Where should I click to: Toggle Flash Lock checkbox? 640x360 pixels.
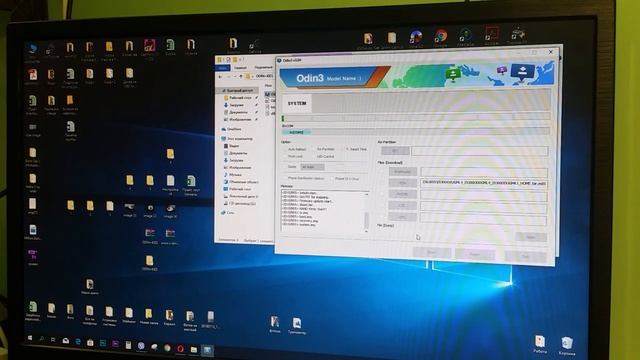coord(285,156)
